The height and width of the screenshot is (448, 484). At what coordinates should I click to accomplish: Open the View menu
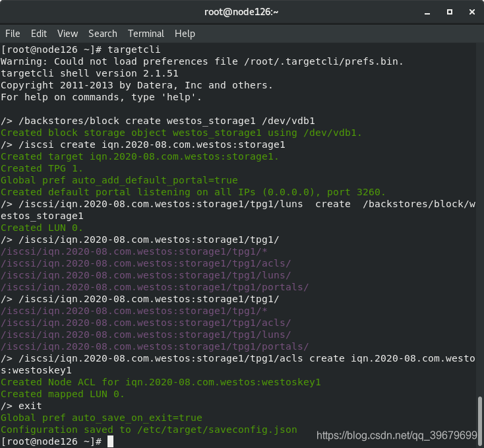[68, 34]
